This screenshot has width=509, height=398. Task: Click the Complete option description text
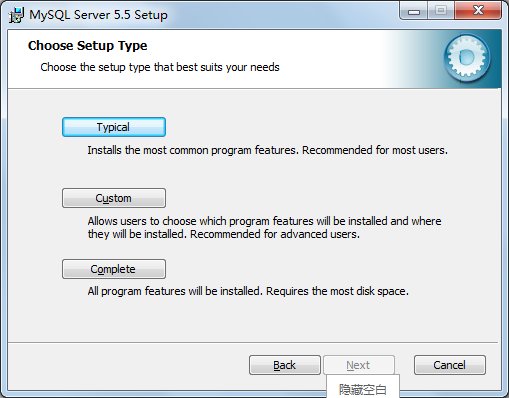248,291
